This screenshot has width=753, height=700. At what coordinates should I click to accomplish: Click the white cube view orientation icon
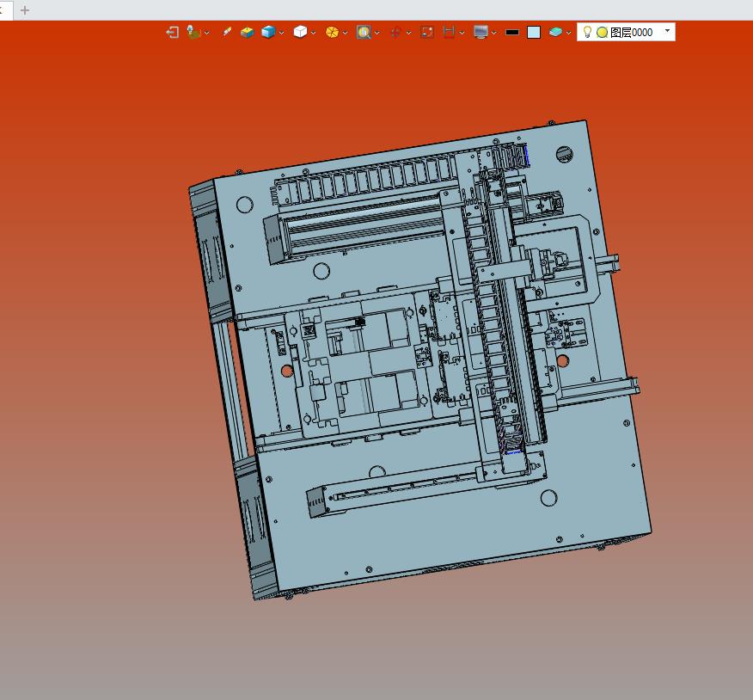tap(300, 32)
